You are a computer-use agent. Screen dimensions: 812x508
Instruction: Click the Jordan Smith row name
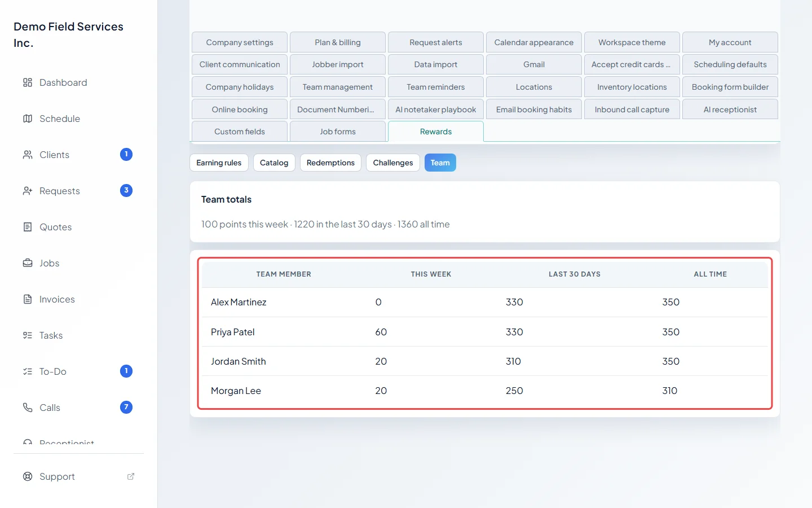pyautogui.click(x=239, y=361)
